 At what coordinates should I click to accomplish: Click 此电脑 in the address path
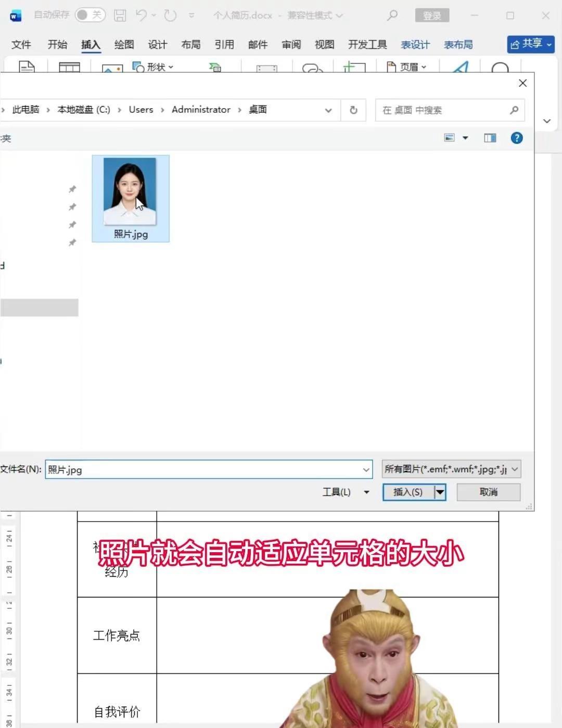(25, 110)
